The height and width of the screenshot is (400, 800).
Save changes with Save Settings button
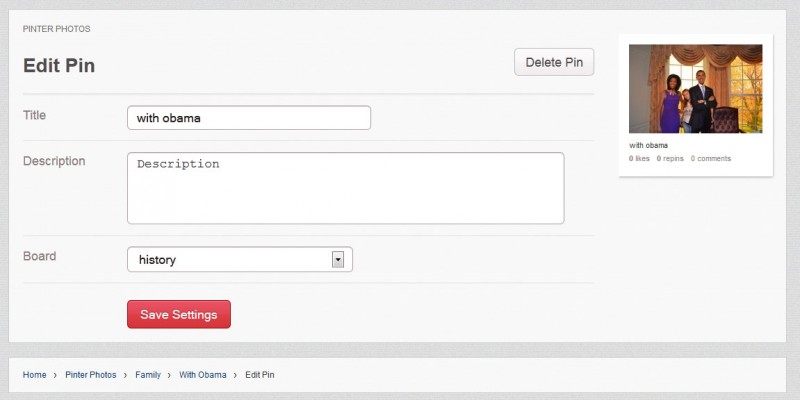coord(179,314)
